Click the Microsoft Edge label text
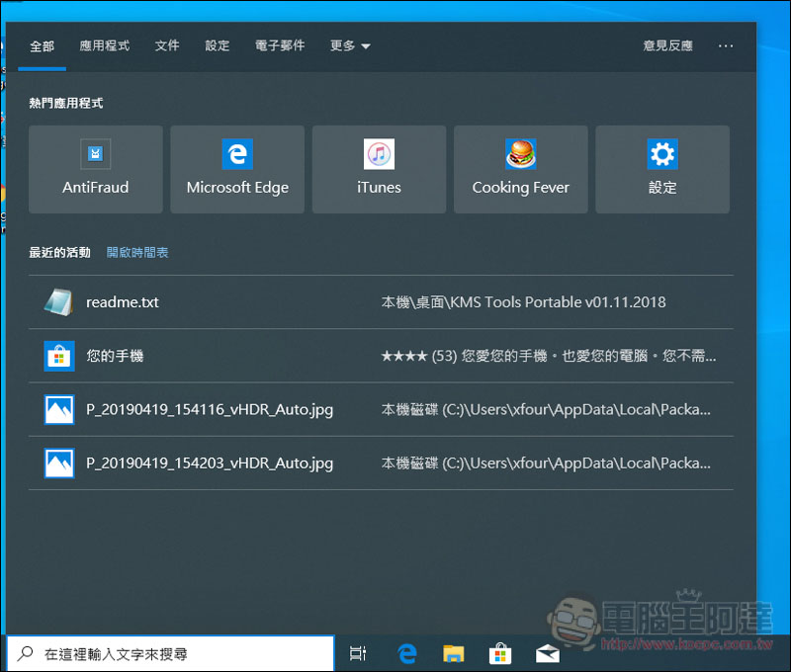This screenshot has width=791, height=672. 237,188
